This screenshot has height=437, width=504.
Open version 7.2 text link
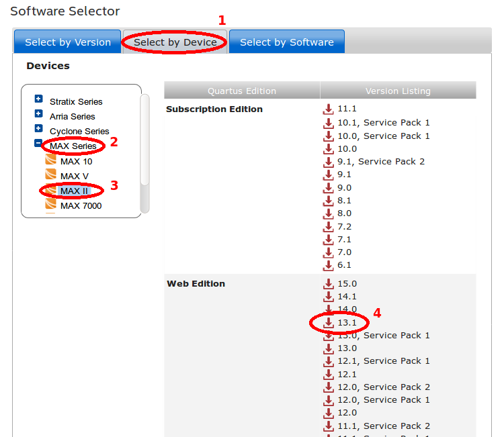pos(344,227)
